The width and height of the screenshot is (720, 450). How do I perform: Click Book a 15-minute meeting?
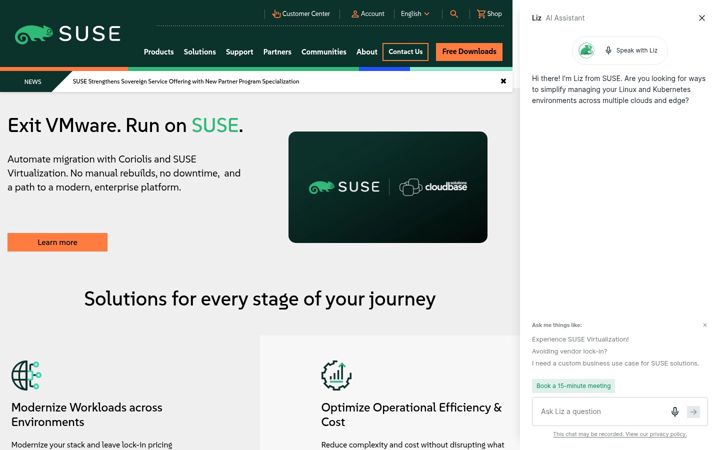tap(573, 386)
